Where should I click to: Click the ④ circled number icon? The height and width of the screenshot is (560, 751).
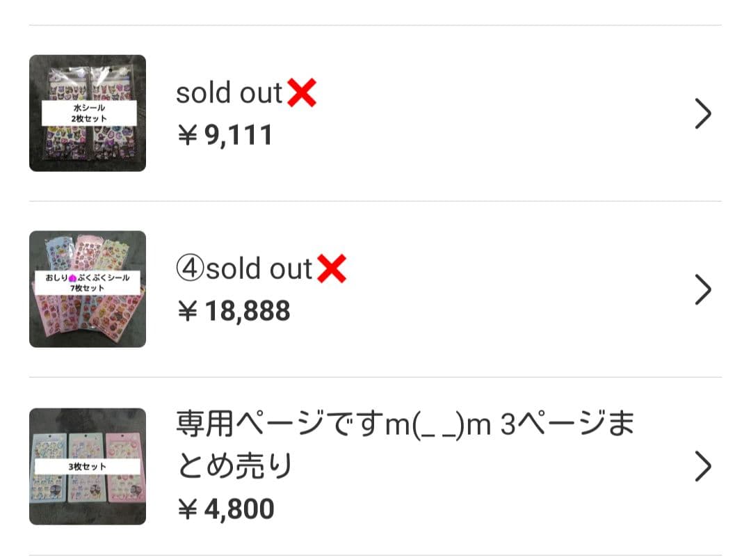pos(191,268)
